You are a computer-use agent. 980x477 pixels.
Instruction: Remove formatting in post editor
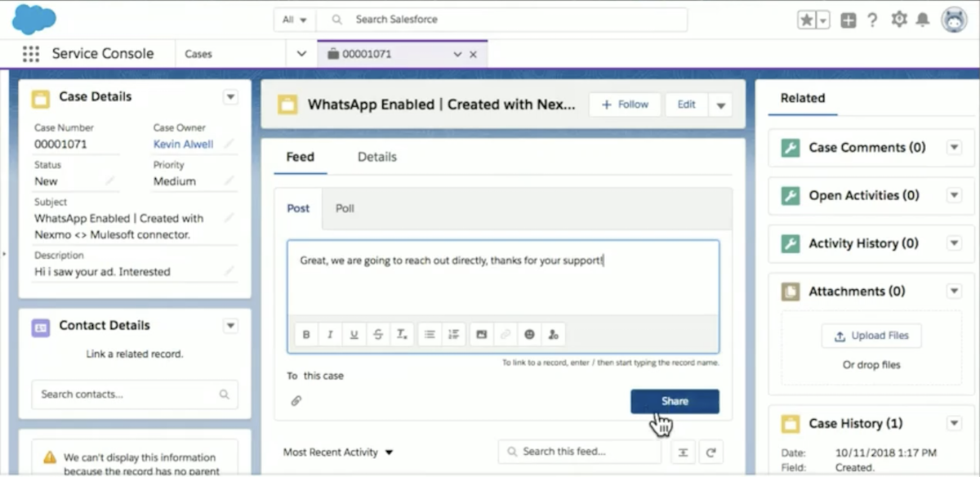coord(401,334)
